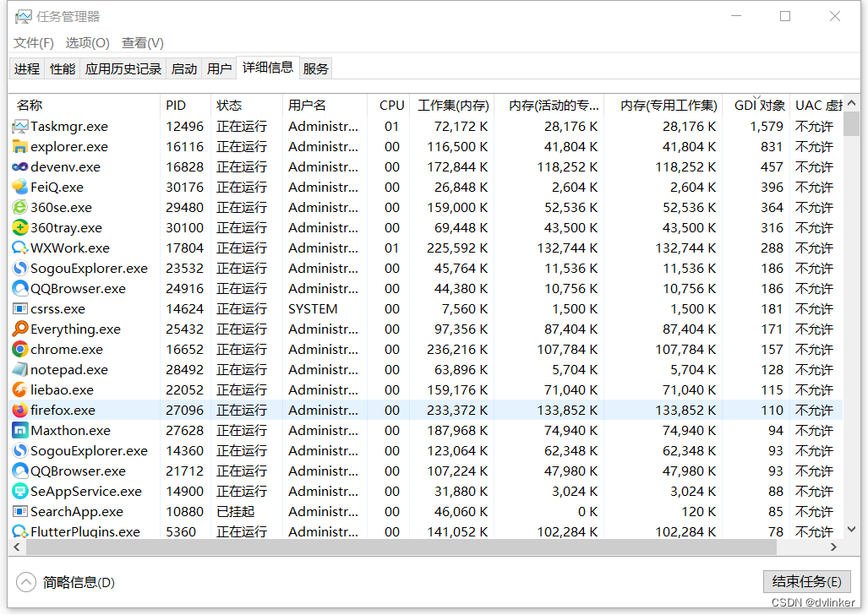Click QQBrowser.exe icon with PID 21712
This screenshot has height=615, width=868.
[20, 471]
